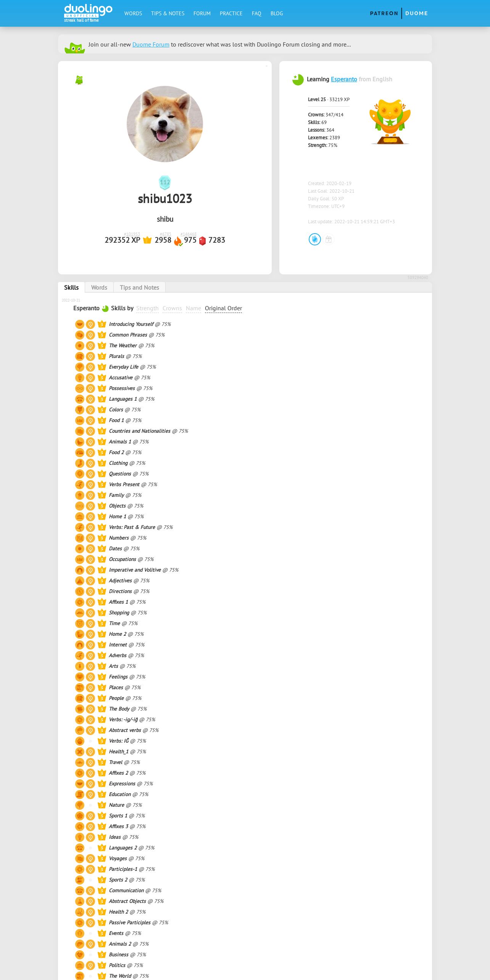Screen dimensions: 490x980
Task: Click the crown icon for Politics
Action: (102, 965)
